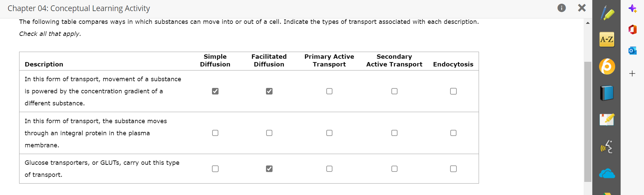Start the read-aloud speech tool

(607, 147)
